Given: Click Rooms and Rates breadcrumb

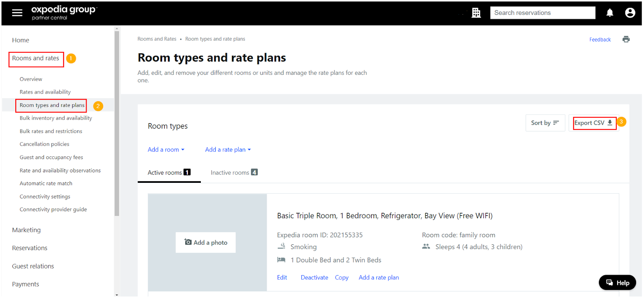Looking at the screenshot, I should (157, 39).
